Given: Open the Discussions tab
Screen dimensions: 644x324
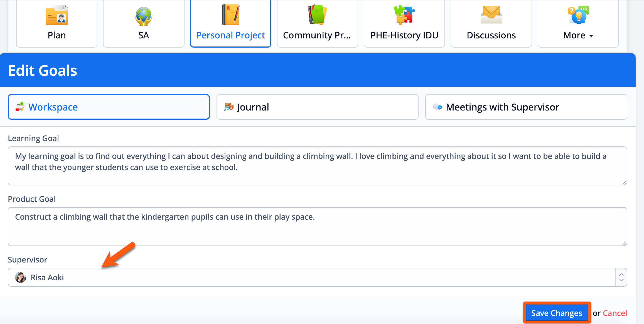Looking at the screenshot, I should tap(491, 24).
